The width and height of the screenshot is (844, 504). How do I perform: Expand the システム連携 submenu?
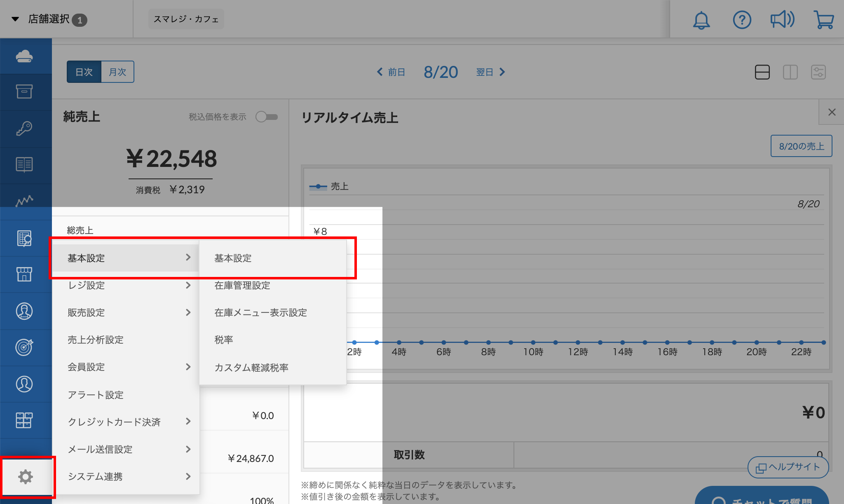[x=126, y=476]
